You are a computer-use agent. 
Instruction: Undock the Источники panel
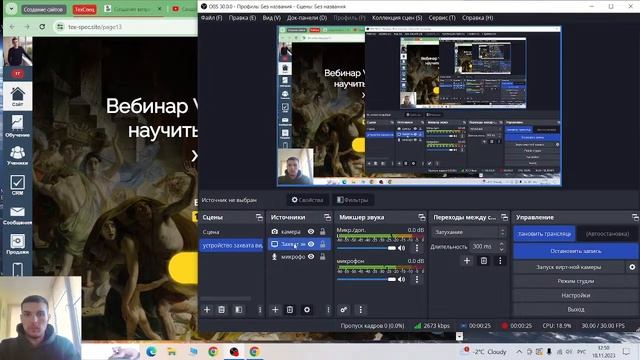click(x=327, y=217)
